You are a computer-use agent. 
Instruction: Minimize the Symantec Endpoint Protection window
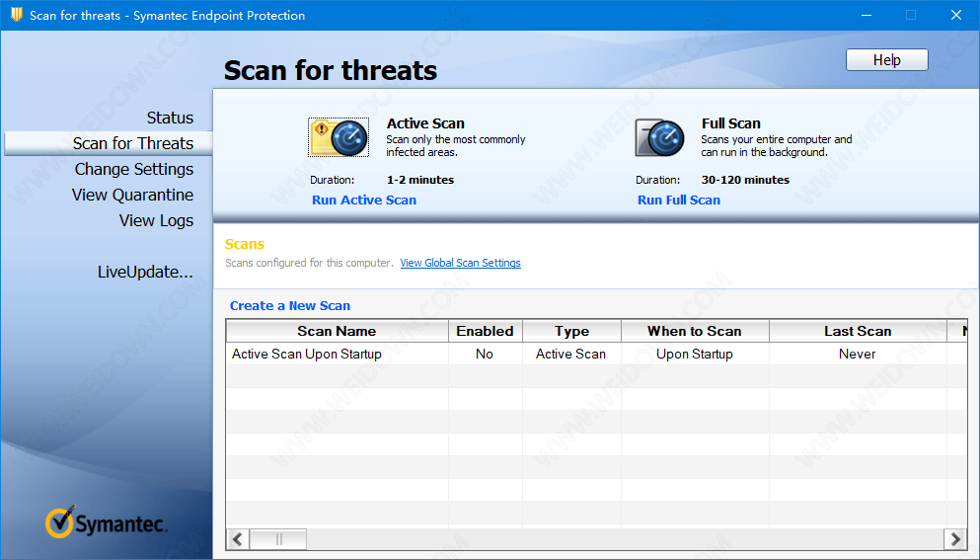pos(867,15)
